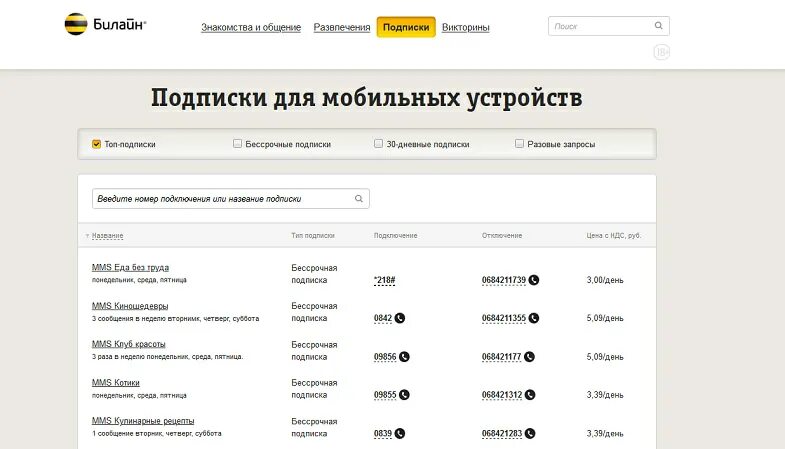This screenshot has width=785, height=449.
Task: Click the phone icon next to 09855
Action: (x=404, y=394)
